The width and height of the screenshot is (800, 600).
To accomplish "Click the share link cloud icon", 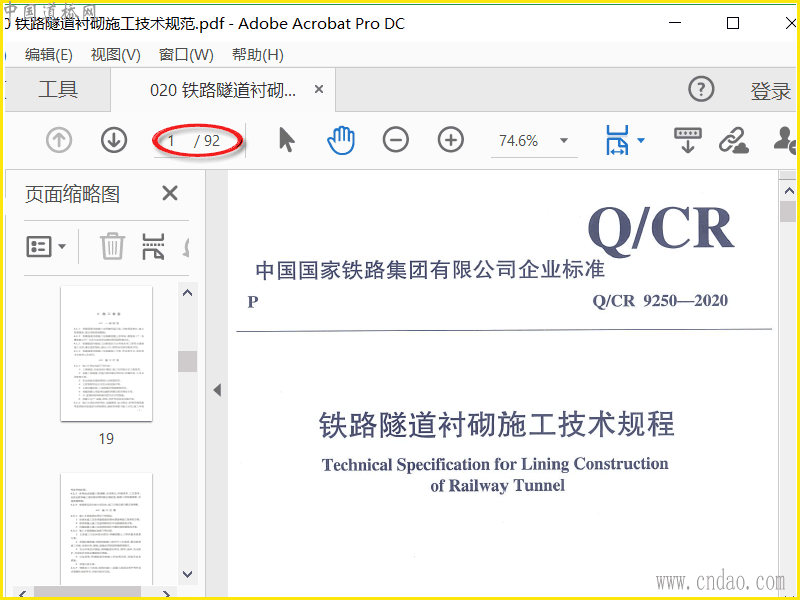I will tap(734, 140).
